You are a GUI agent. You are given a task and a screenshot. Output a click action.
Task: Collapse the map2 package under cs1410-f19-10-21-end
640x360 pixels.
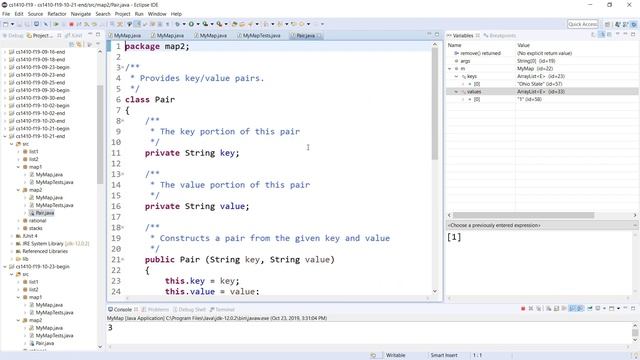pyautogui.click(x=18, y=190)
